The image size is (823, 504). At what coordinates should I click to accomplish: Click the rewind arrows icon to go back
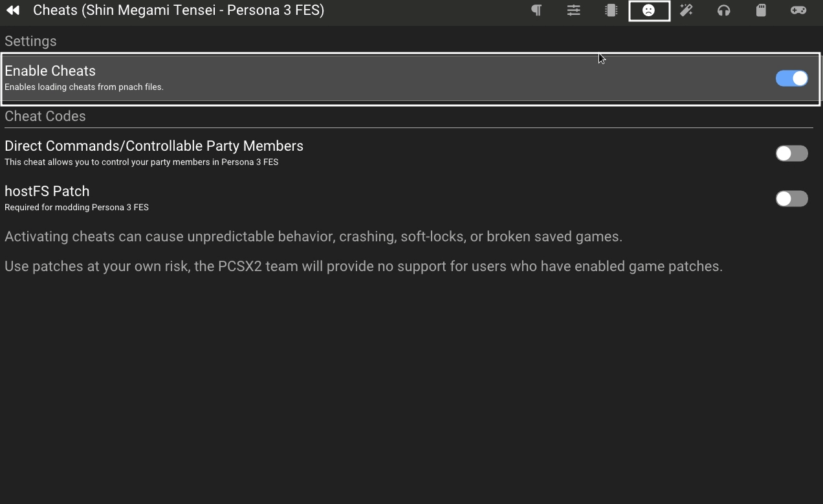tap(12, 10)
